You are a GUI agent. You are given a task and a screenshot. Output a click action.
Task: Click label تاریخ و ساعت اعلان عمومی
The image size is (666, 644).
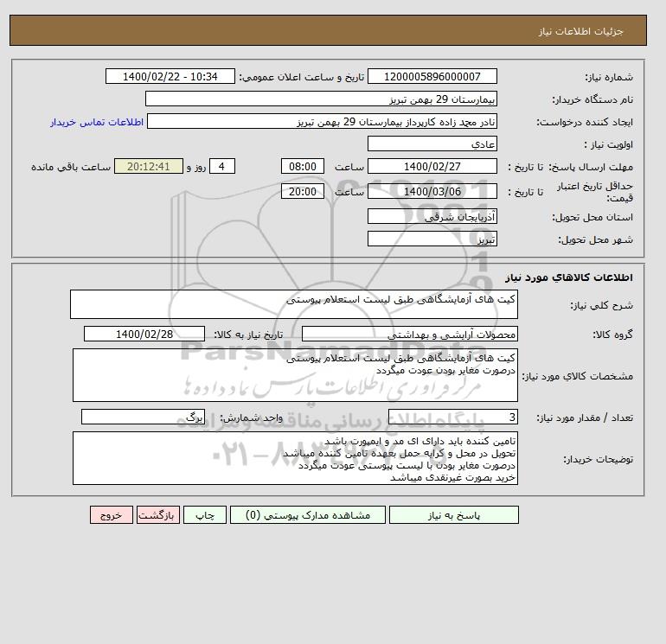pos(302,77)
